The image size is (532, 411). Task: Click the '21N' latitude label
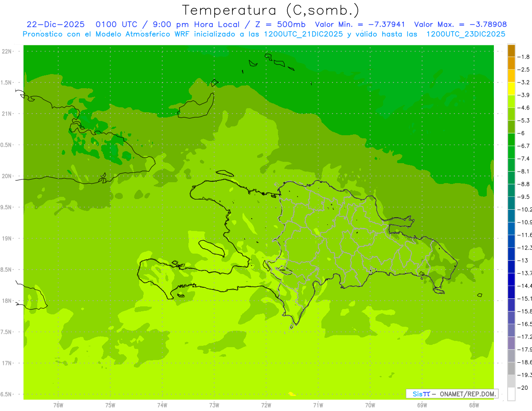click(7, 114)
